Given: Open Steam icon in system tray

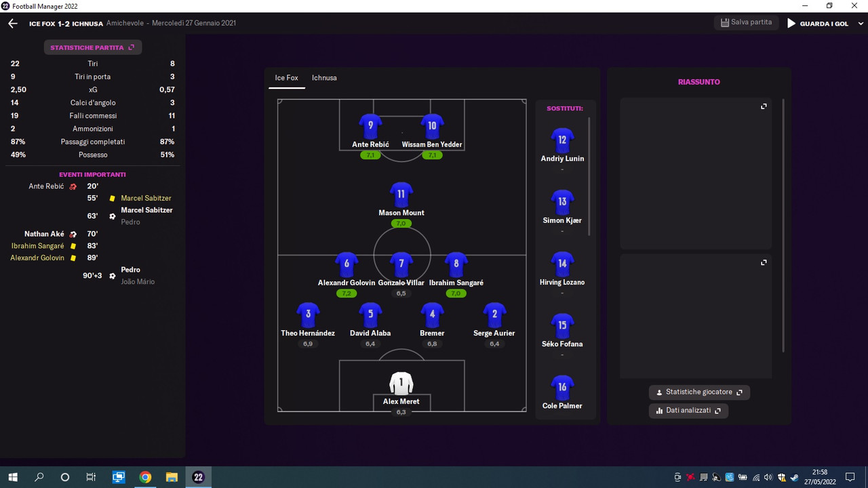Looking at the screenshot, I should (794, 477).
